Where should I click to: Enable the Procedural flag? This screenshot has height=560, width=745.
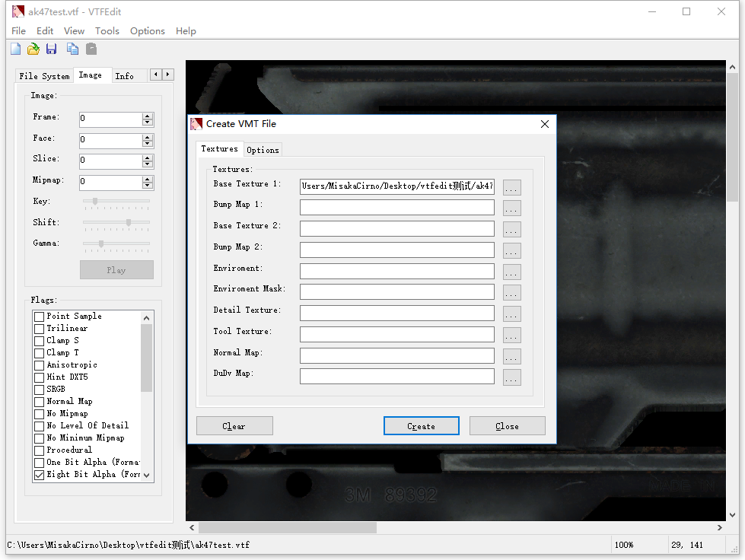pyautogui.click(x=40, y=450)
